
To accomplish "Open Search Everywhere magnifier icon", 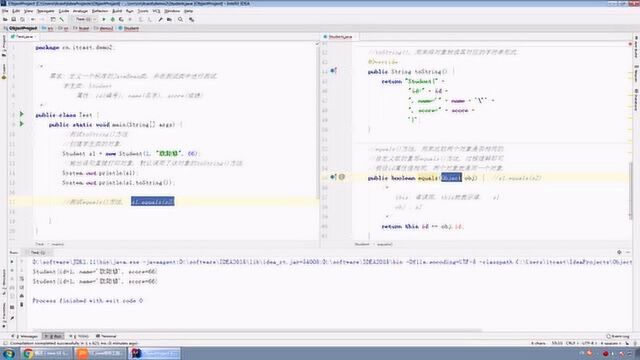I will (x=180, y=19).
